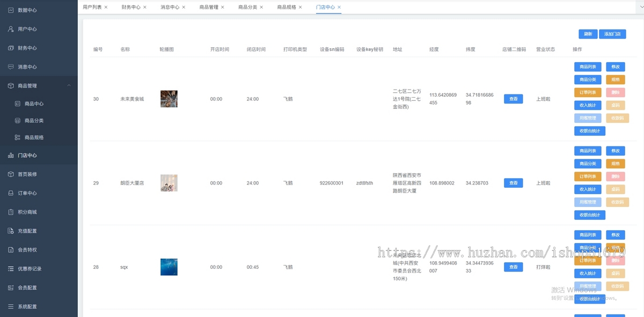Switch to the 商品管理 tab
The image size is (644, 317).
209,7
